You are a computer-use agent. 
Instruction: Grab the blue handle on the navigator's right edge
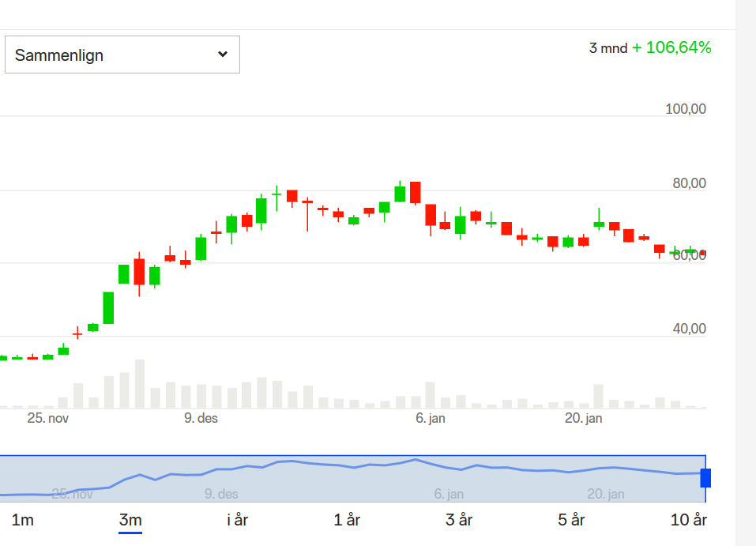coord(705,478)
